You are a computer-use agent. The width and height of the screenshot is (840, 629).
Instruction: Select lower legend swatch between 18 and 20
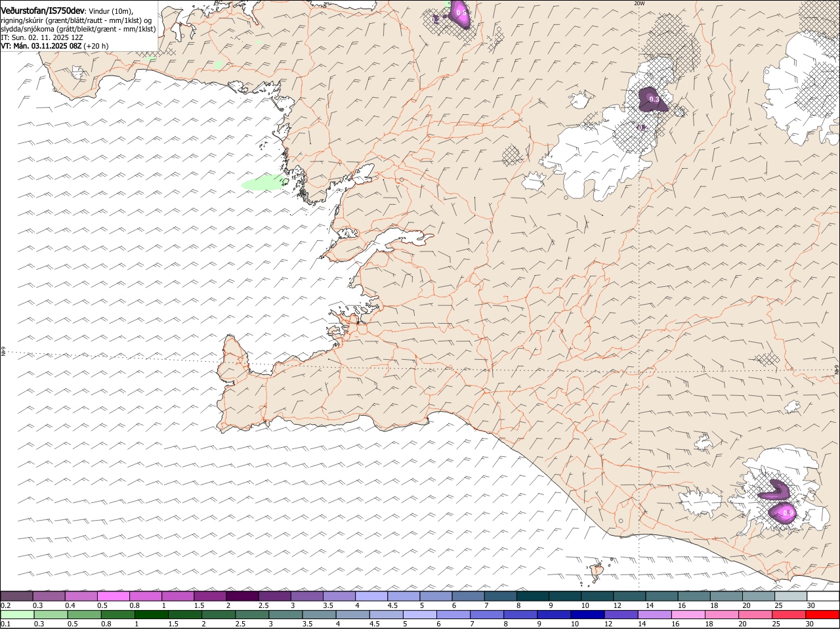(722, 615)
